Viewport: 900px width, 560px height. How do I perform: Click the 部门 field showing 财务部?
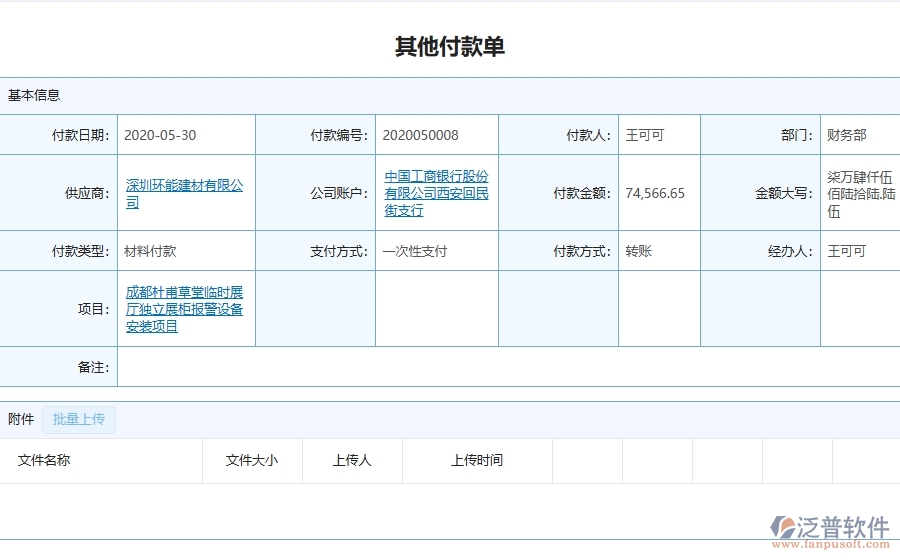click(x=846, y=135)
